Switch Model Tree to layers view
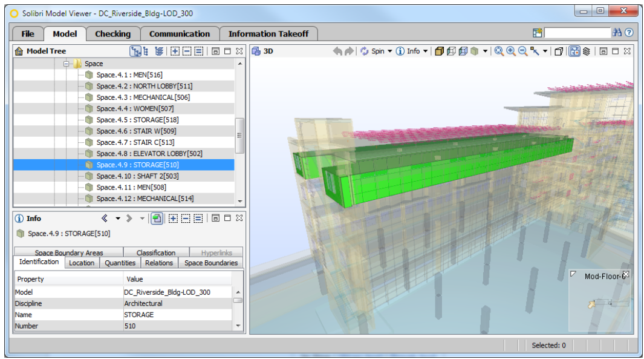This screenshot has height=359, width=644. [x=159, y=51]
